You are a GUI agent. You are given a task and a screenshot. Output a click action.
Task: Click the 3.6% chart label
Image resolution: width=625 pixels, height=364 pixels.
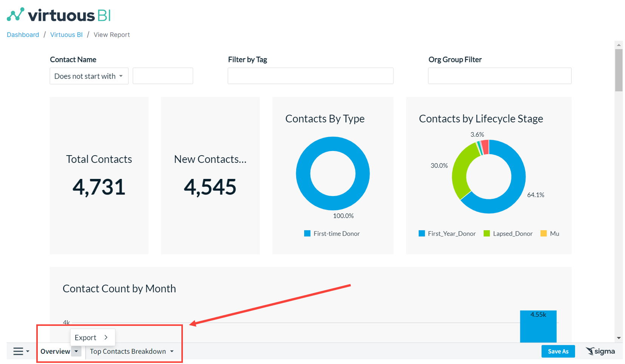pos(477,134)
